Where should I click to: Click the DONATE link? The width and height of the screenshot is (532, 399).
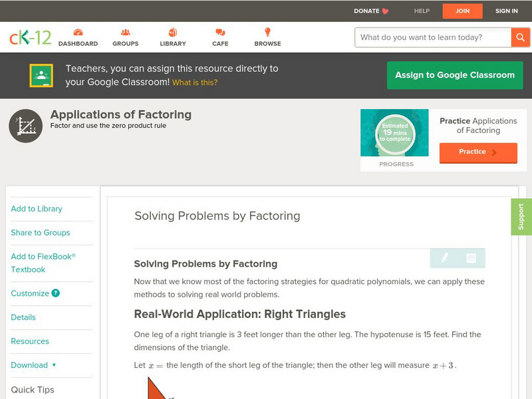[366, 11]
